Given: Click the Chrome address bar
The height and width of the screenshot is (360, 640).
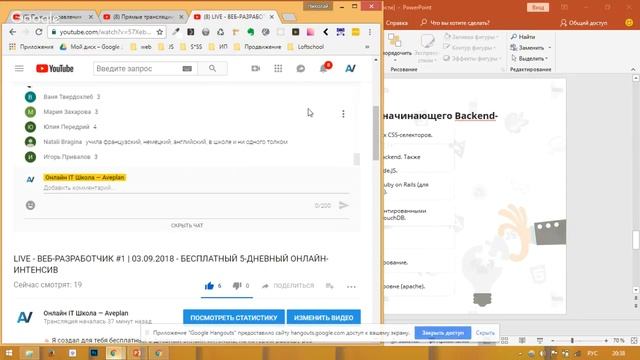Looking at the screenshot, I should pos(107,32).
